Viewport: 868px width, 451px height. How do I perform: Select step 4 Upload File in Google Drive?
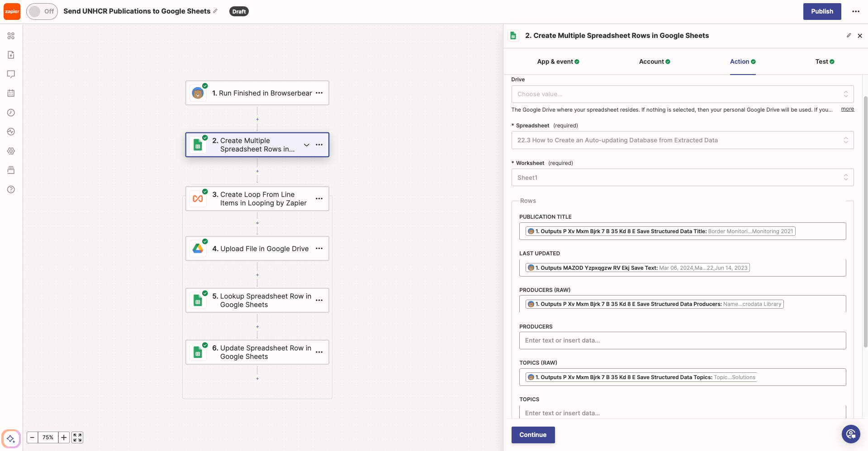click(257, 249)
